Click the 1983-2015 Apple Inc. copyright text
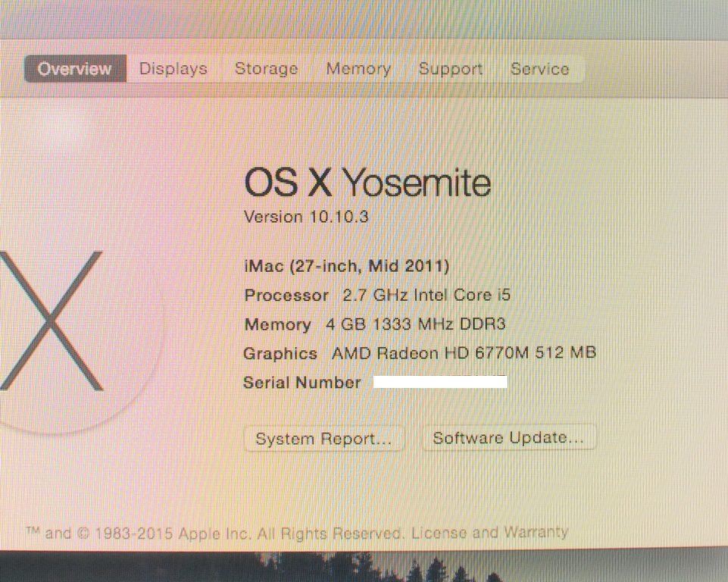 (172, 533)
